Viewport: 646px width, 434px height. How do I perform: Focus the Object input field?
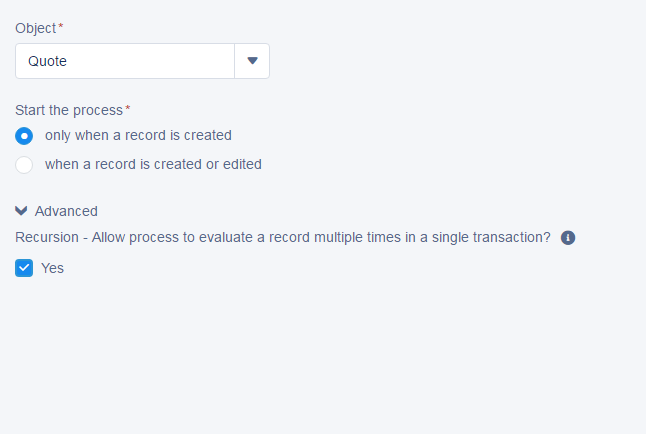[125, 61]
